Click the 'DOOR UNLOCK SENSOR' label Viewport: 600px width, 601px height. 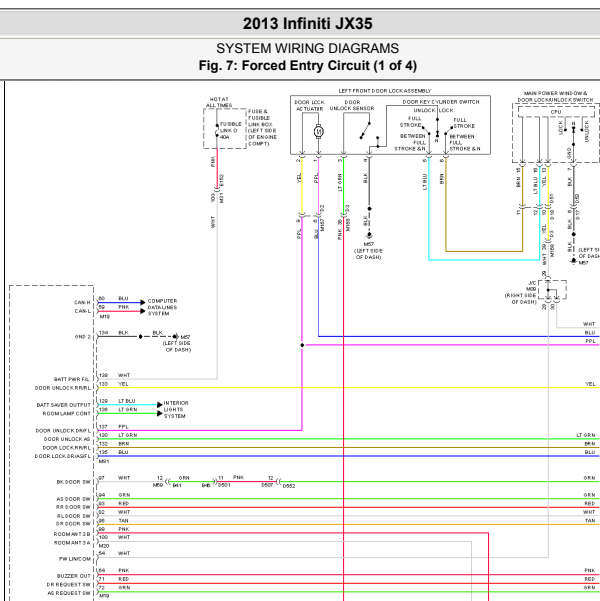tap(352, 105)
